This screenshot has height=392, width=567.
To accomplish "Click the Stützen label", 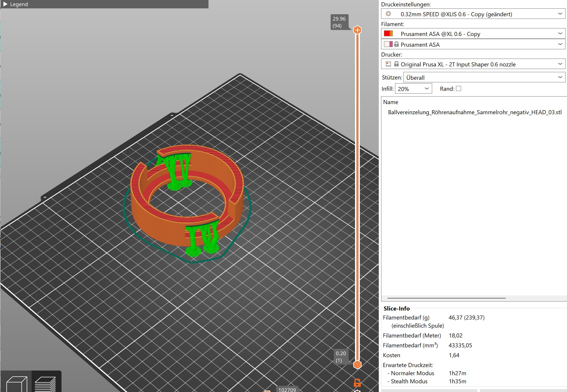I will 392,77.
